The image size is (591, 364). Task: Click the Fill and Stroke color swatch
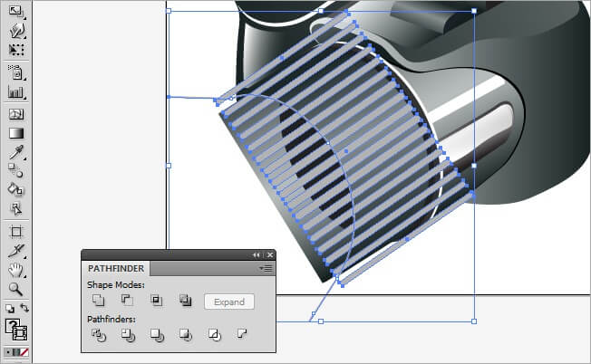16,330
